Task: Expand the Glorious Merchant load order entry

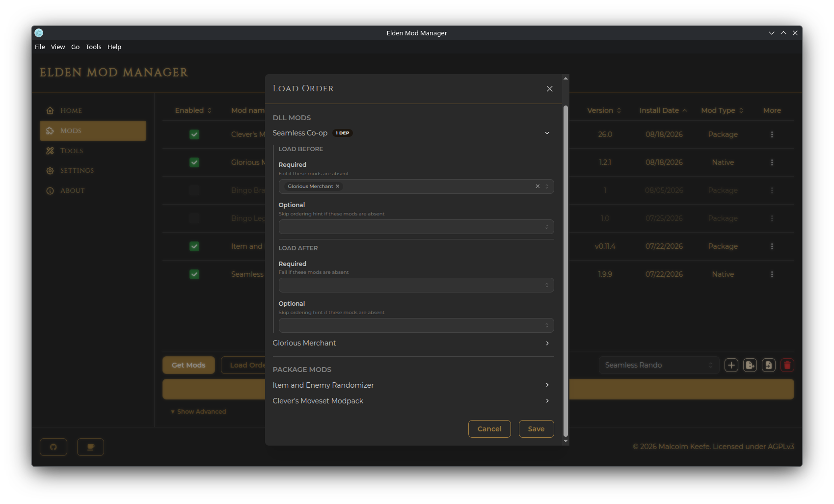Action: click(413, 343)
